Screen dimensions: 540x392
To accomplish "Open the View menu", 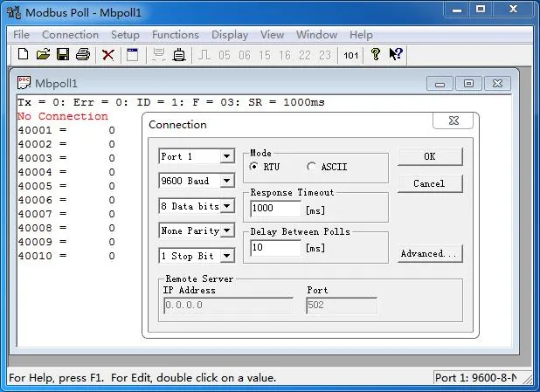I will [x=272, y=35].
